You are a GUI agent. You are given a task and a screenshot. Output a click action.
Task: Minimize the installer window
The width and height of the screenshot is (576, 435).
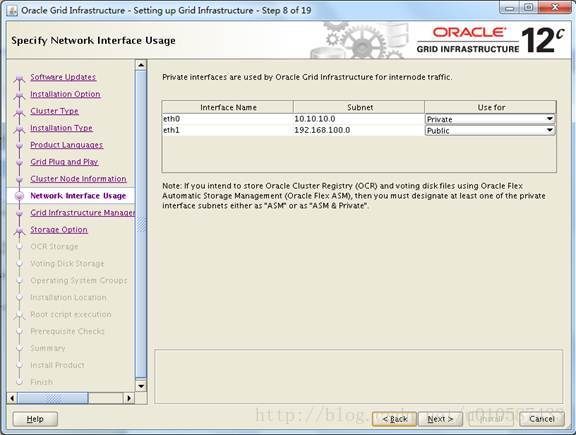point(509,8)
